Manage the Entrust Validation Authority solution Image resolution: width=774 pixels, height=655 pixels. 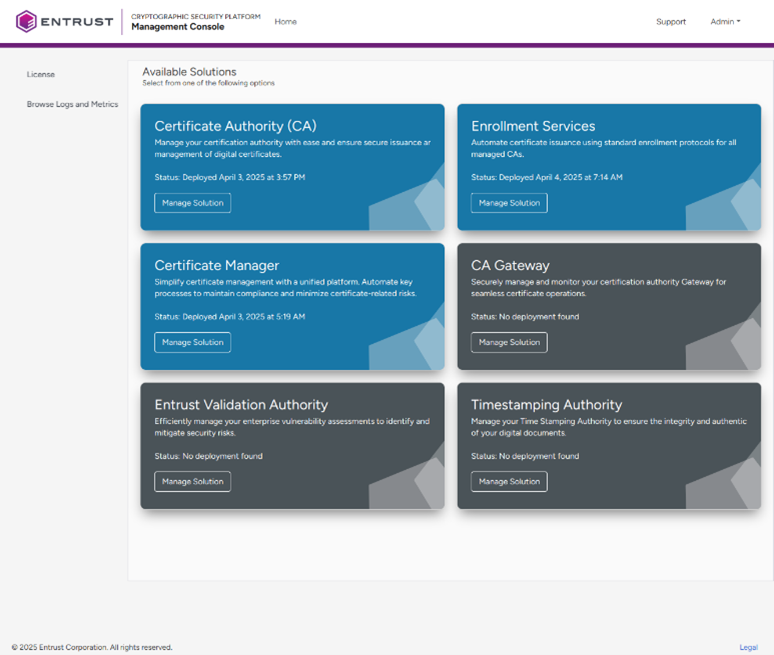pos(193,482)
